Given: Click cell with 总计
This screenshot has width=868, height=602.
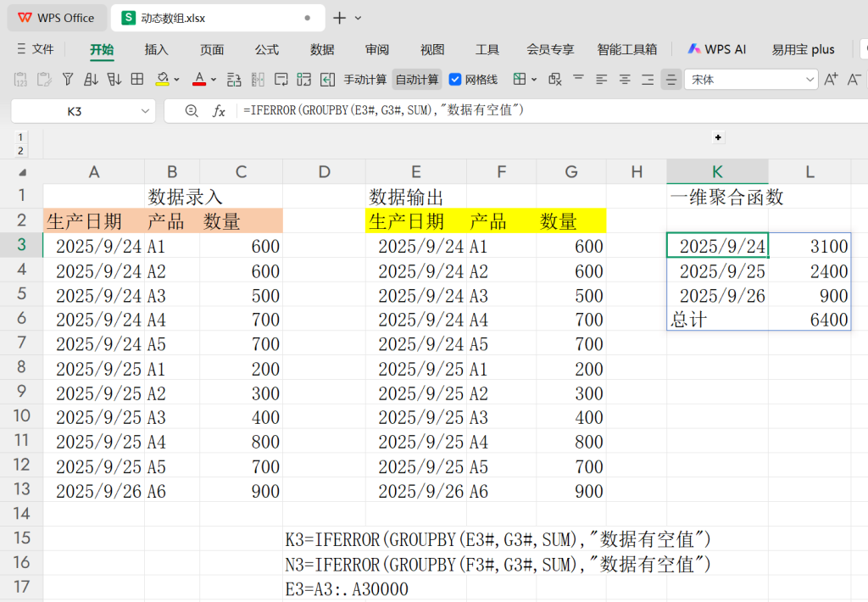Looking at the screenshot, I should tap(717, 320).
